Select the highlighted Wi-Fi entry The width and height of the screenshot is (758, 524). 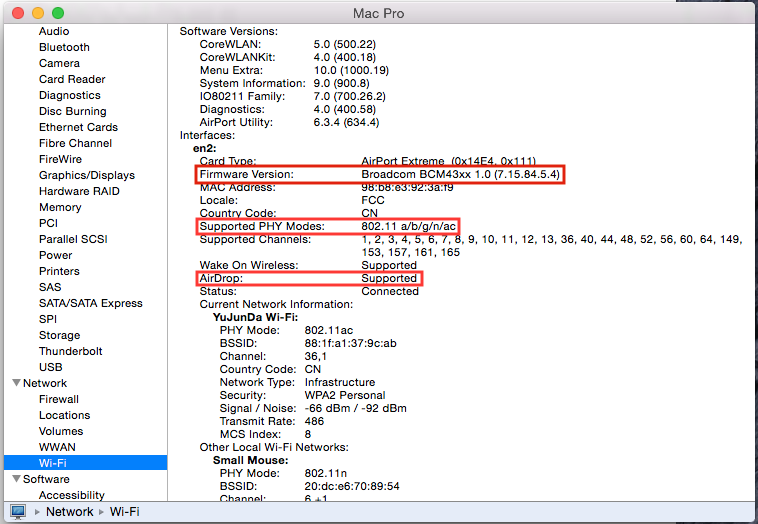point(86,463)
